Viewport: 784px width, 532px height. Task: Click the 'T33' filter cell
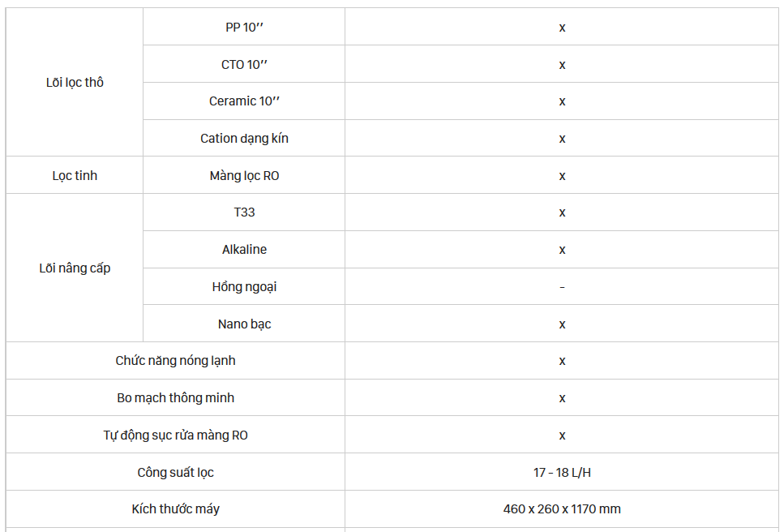[244, 212]
